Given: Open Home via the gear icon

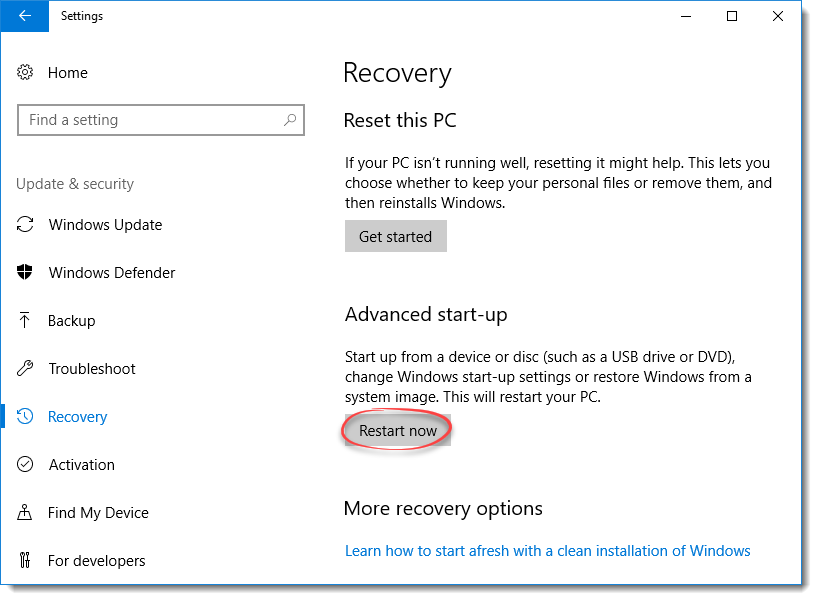Looking at the screenshot, I should (x=25, y=72).
